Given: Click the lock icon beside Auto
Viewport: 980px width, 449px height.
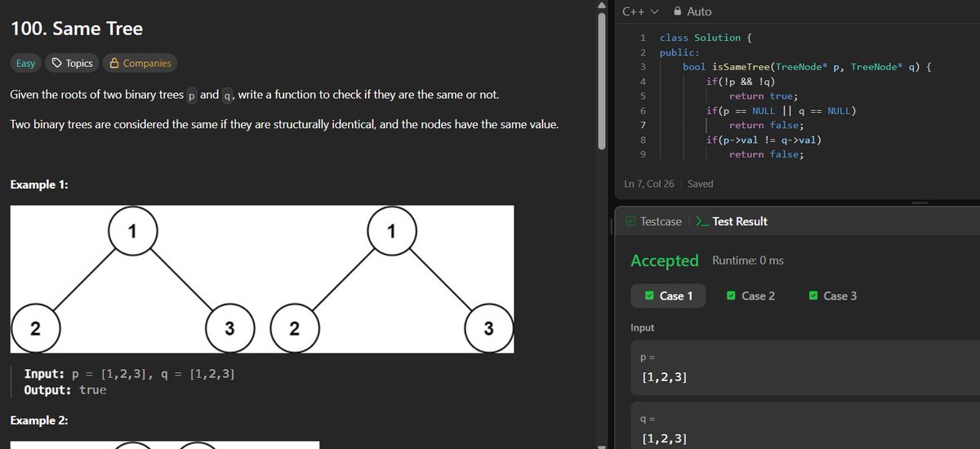Looking at the screenshot, I should (x=678, y=11).
